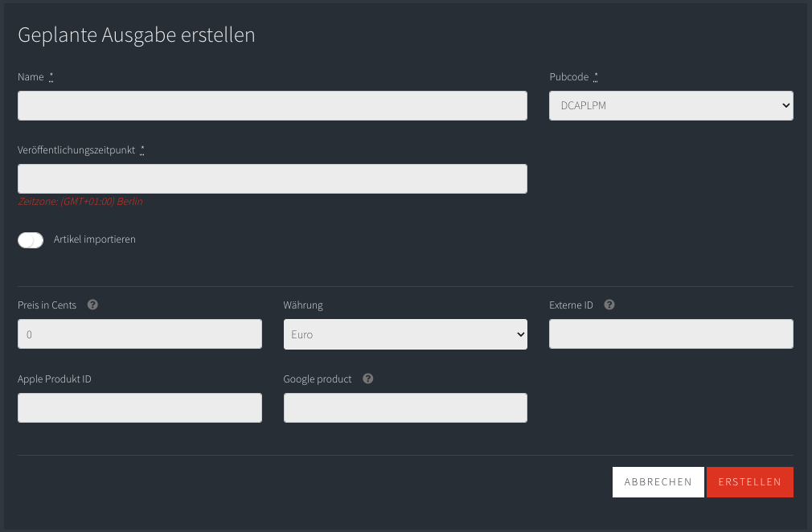The image size is (812, 532).
Task: Click the Veröffentlichungszeitpunkt input field
Action: pos(273,178)
